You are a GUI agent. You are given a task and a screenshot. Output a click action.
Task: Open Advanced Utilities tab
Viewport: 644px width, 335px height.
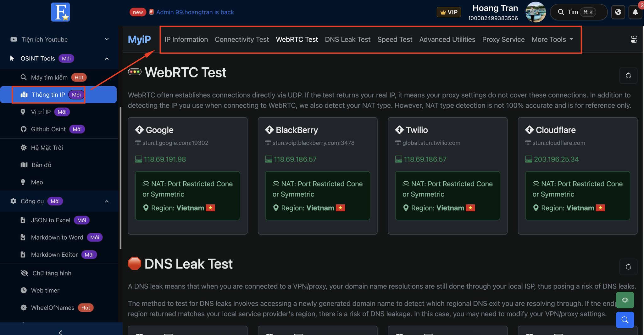(447, 39)
